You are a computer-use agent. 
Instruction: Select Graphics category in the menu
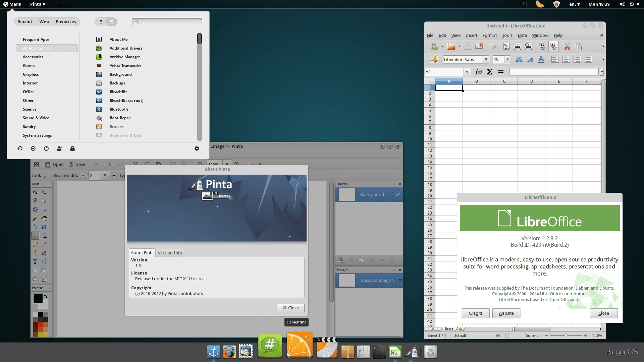pos(31,74)
